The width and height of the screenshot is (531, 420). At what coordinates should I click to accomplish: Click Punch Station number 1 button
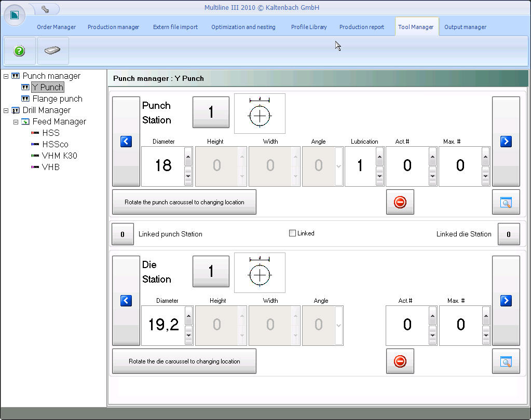(x=211, y=113)
